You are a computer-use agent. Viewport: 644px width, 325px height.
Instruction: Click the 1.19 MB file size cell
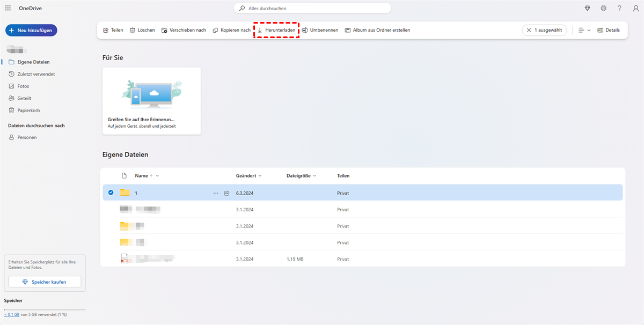click(x=295, y=260)
